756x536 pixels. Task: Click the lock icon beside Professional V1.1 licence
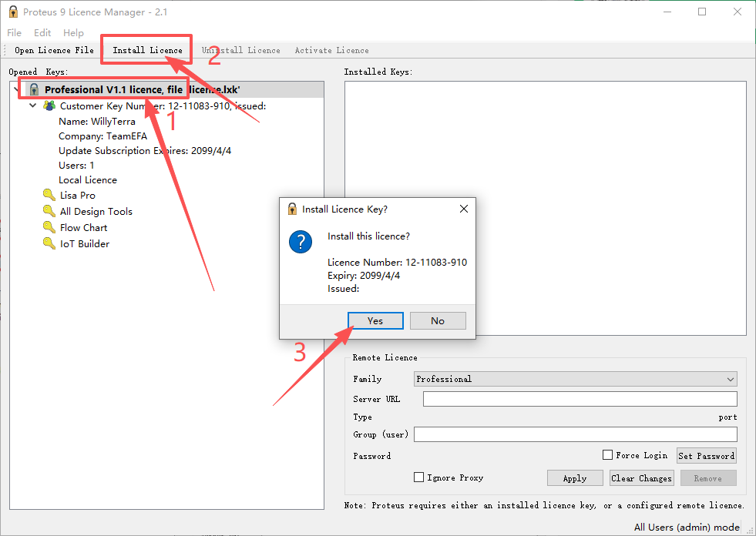click(34, 89)
